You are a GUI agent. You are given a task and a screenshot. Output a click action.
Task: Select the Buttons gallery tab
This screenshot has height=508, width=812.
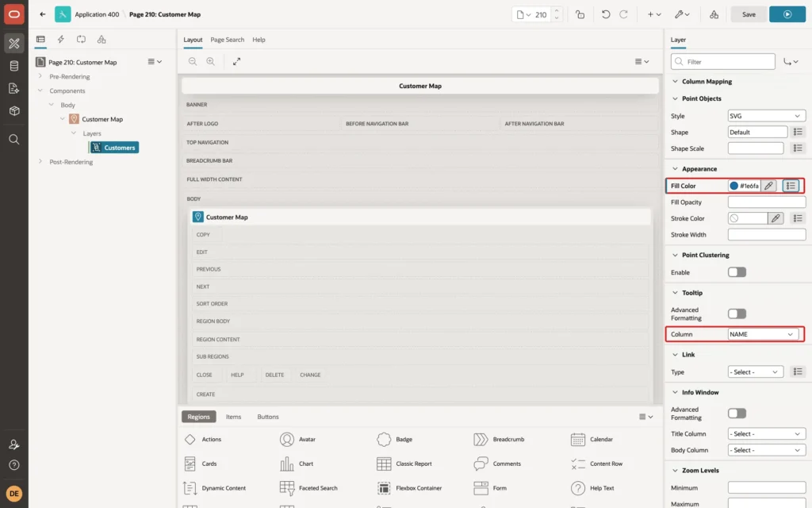pos(268,416)
